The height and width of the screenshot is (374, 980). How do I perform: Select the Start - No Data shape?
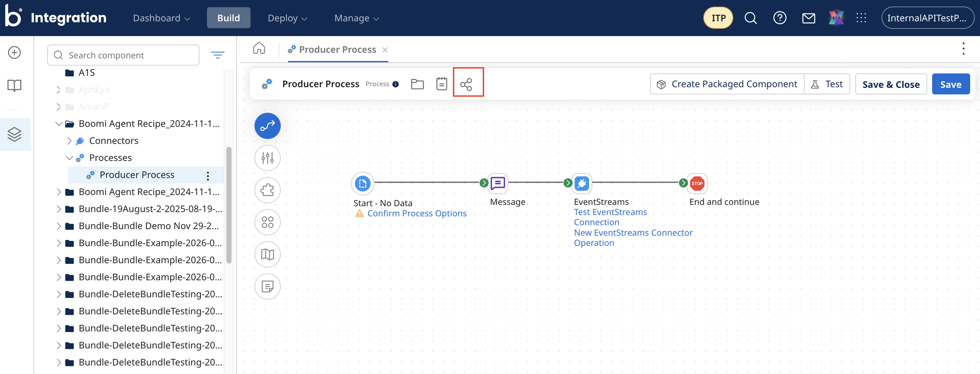point(362,184)
